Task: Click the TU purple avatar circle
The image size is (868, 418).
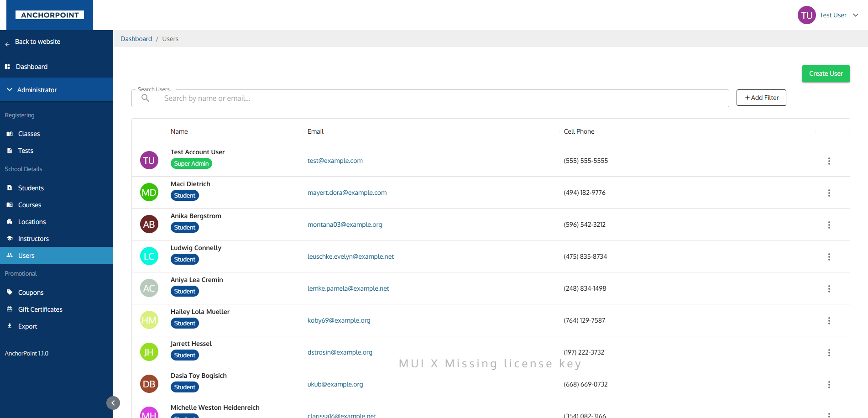Action: pos(806,15)
